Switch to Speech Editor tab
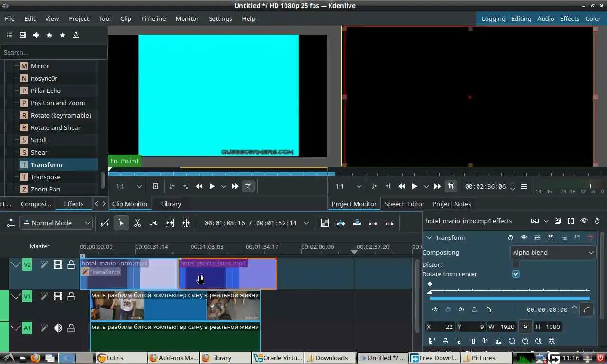Screen dimensions: 607x364 click(x=405, y=204)
